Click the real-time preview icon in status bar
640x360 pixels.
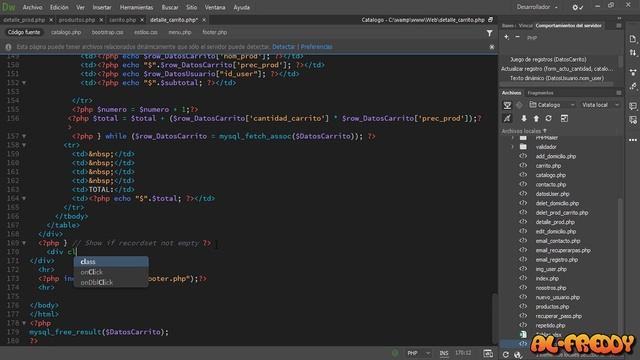click(x=488, y=353)
